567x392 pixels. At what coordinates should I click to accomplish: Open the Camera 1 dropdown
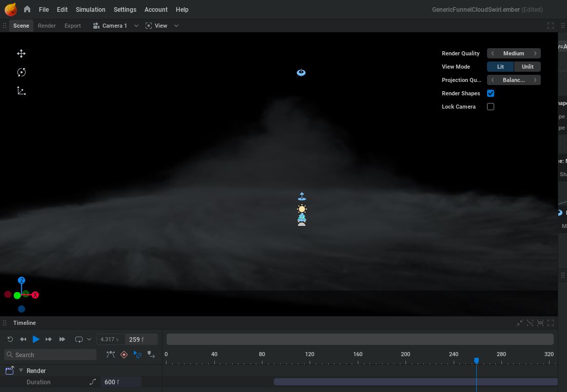pos(136,26)
